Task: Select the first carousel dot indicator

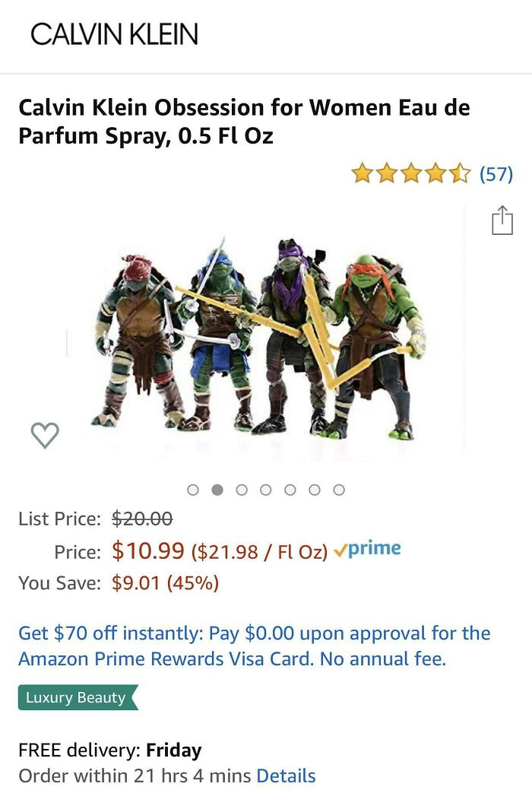Action: (192, 490)
